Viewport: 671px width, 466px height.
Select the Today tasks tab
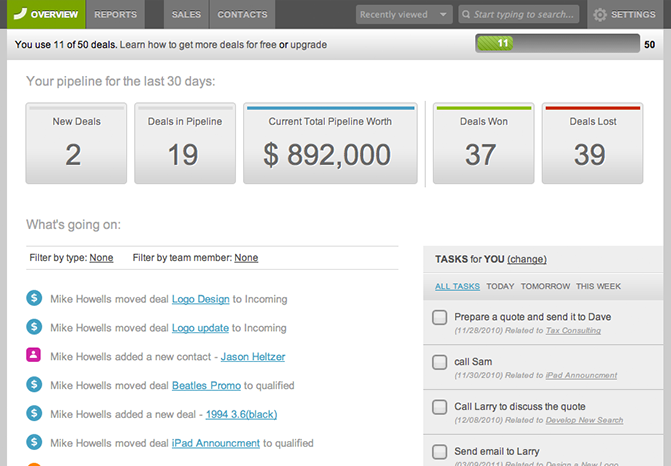pyautogui.click(x=500, y=286)
